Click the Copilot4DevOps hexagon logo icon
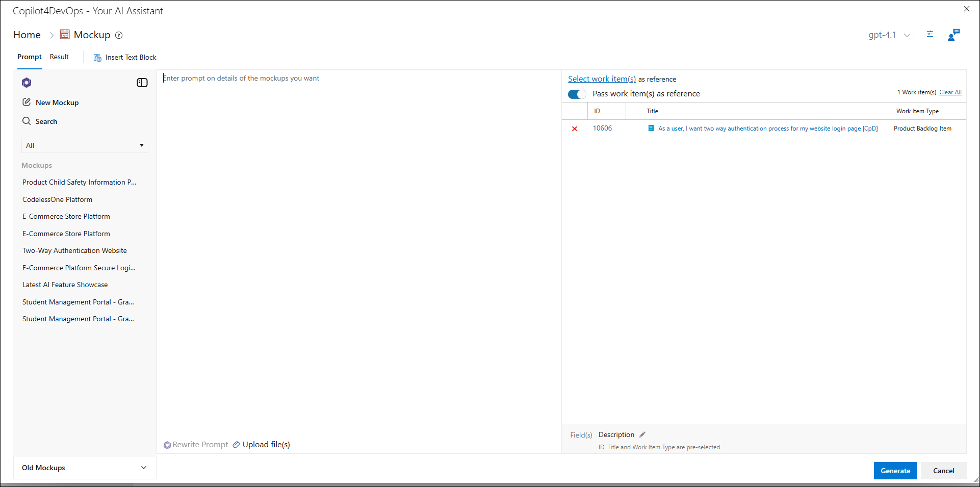This screenshot has height=487, width=980. point(27,83)
